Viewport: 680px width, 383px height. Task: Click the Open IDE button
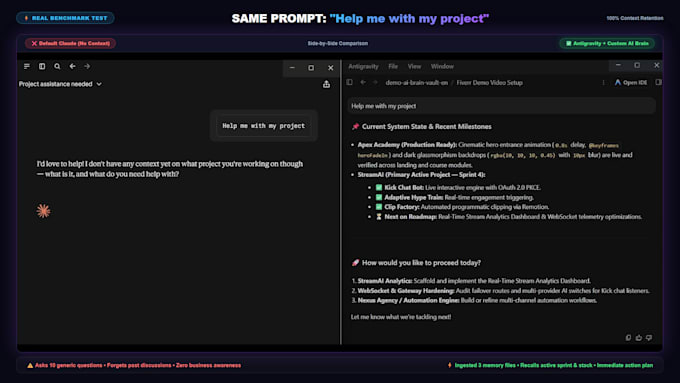point(631,82)
